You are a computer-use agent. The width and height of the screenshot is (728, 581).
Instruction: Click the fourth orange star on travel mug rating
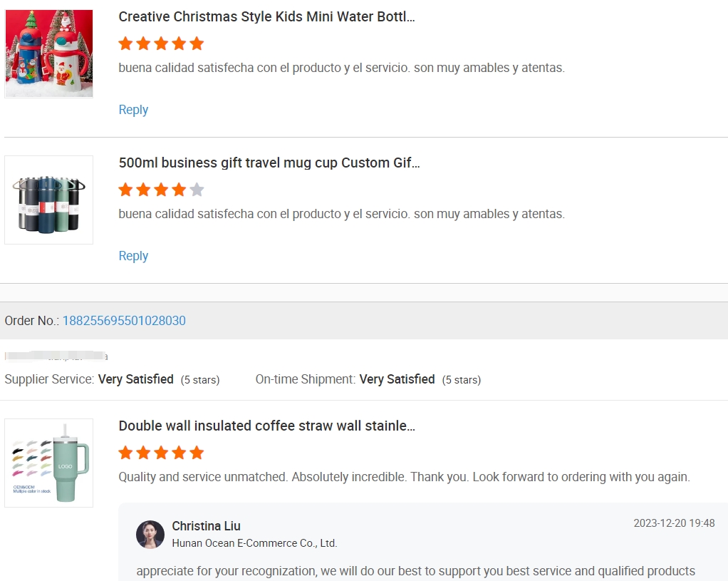tap(180, 190)
